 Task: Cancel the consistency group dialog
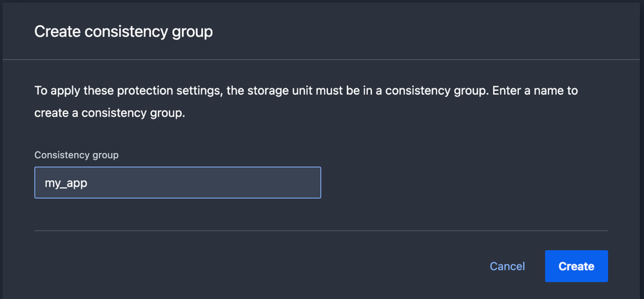point(507,266)
